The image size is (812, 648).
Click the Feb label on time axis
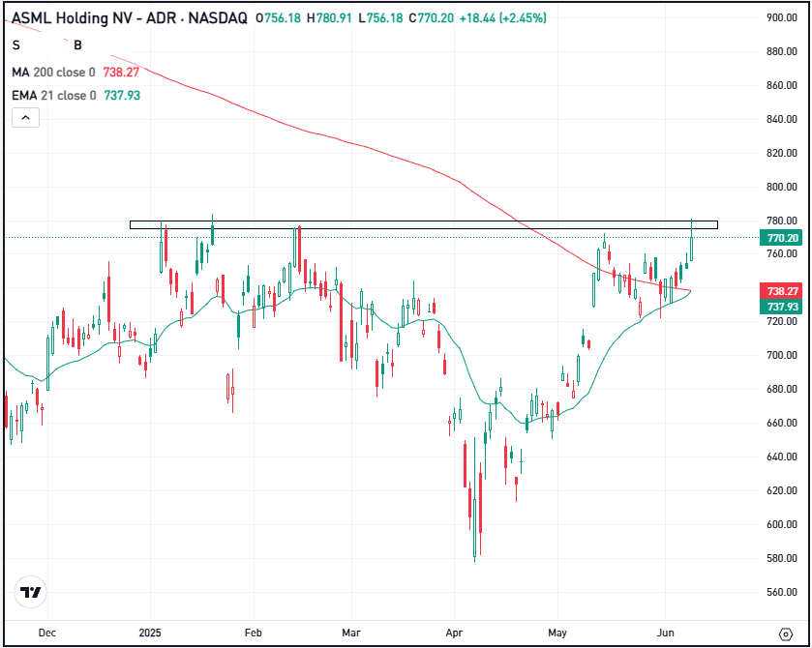point(254,633)
